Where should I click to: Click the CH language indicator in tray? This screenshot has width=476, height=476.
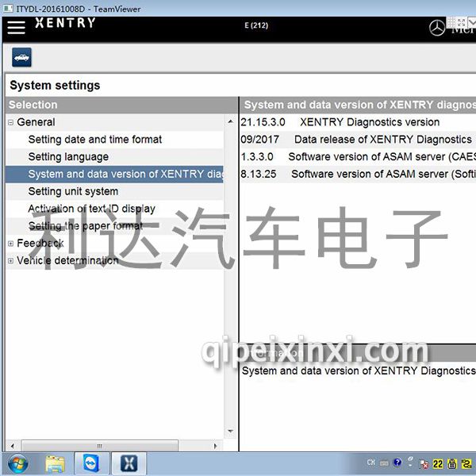pyautogui.click(x=370, y=463)
